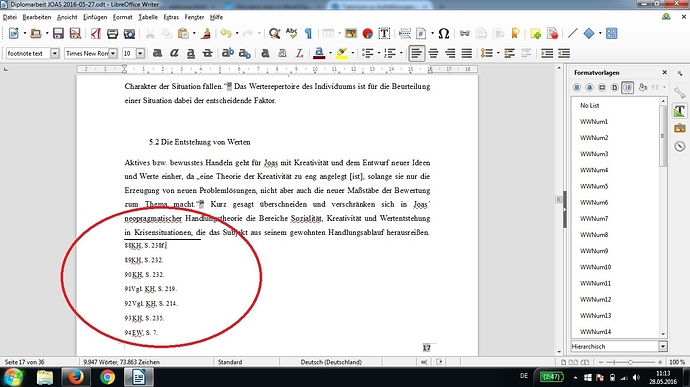Insert special character Omega icon
The image size is (690, 387).
pos(444,33)
